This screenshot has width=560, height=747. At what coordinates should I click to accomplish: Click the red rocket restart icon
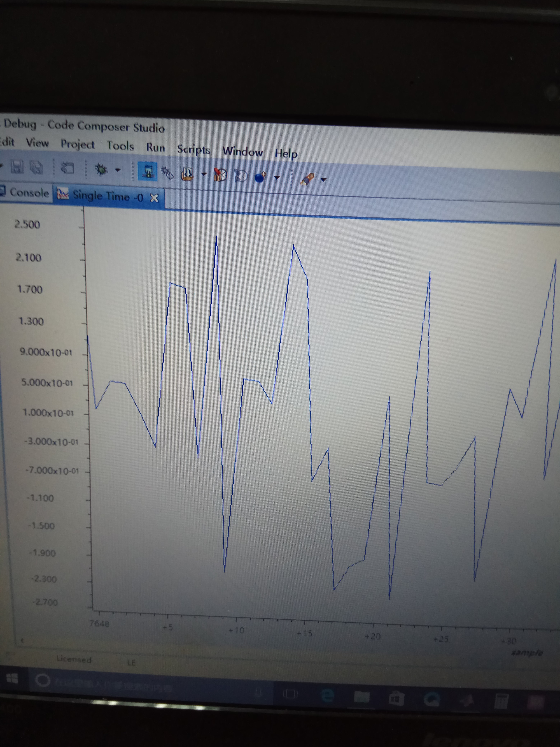click(220, 175)
